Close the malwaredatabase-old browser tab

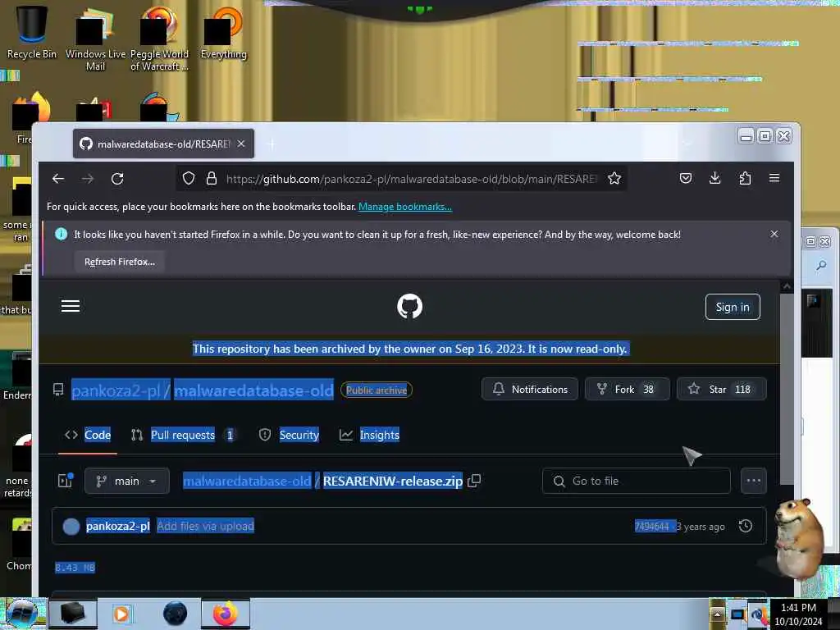click(241, 144)
